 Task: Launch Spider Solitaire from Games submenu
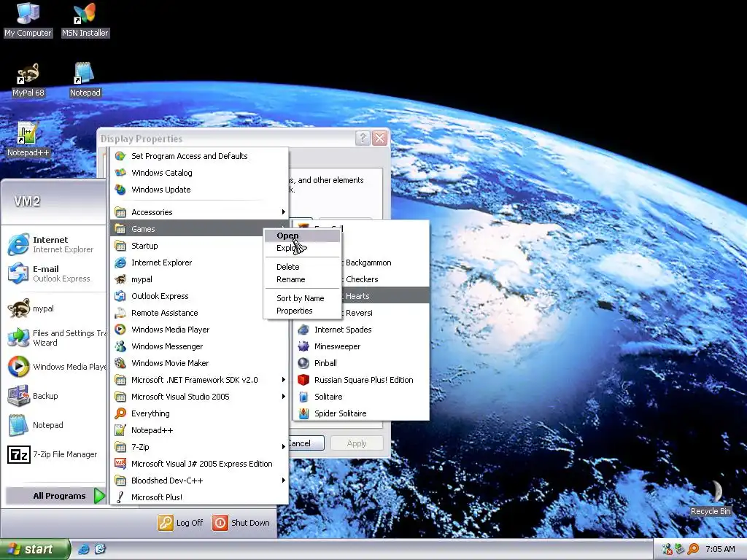361,413
